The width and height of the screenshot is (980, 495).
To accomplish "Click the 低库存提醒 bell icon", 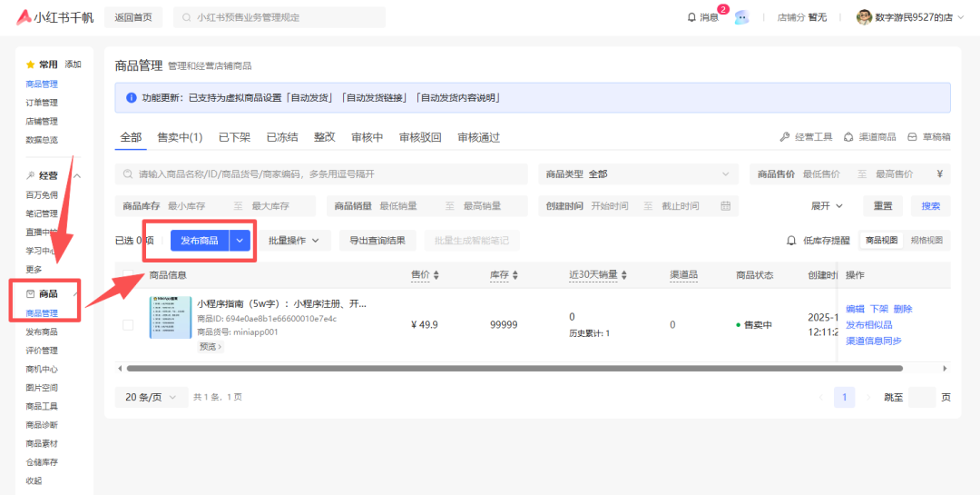I will (791, 241).
